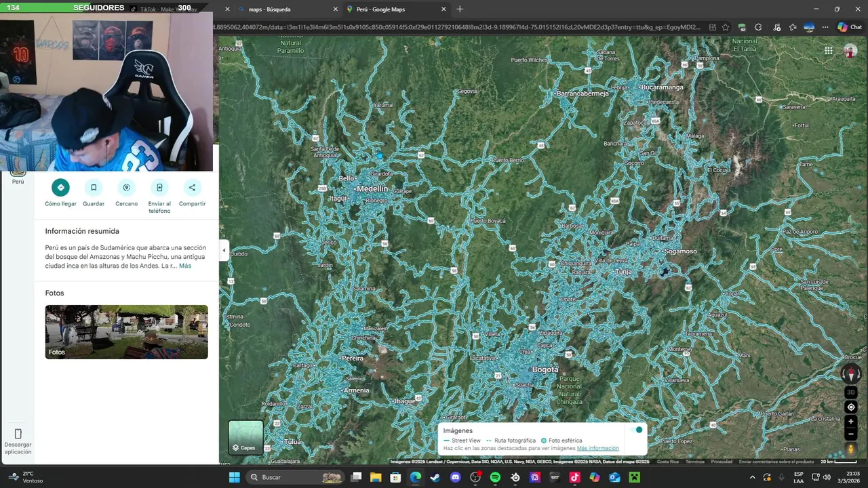Bookmark this page with the star icon
The image size is (868, 488).
pyautogui.click(x=726, y=27)
